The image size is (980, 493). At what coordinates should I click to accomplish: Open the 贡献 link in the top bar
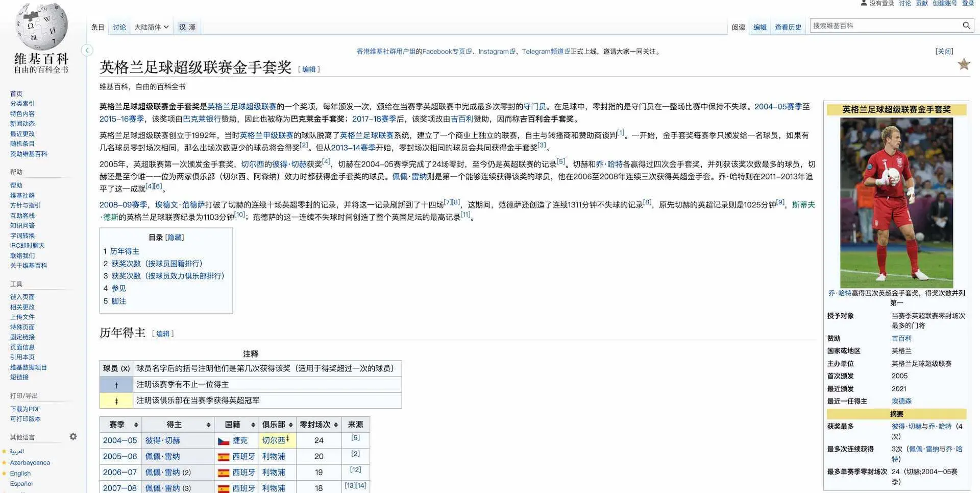(x=921, y=3)
